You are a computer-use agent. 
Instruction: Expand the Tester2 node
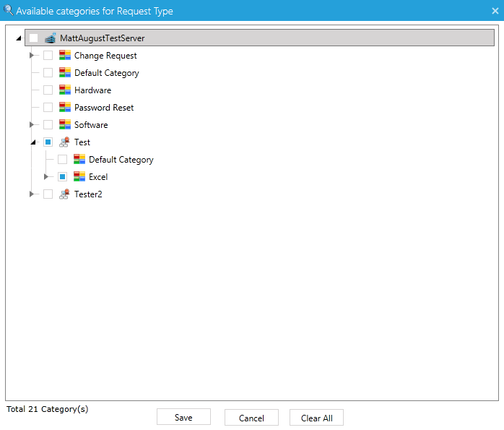coord(32,194)
